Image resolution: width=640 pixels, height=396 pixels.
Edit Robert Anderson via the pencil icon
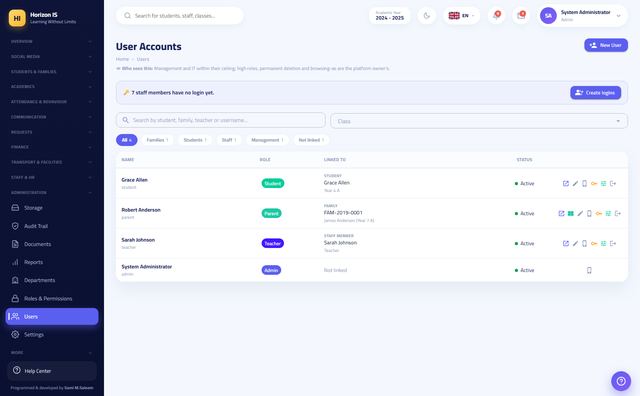pyautogui.click(x=580, y=214)
